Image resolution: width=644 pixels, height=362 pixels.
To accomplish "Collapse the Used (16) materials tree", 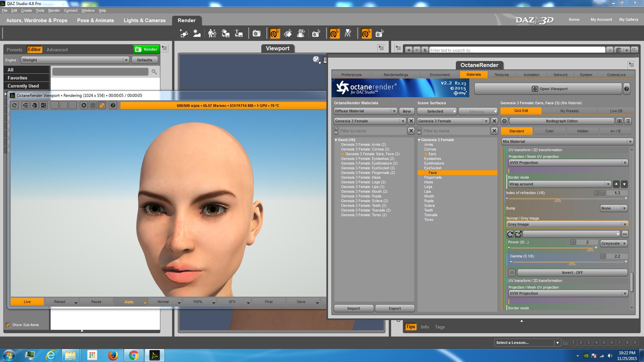I will tap(336, 140).
